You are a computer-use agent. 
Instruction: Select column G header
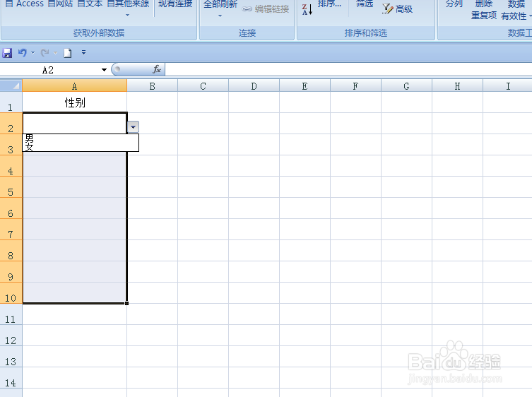[406, 86]
